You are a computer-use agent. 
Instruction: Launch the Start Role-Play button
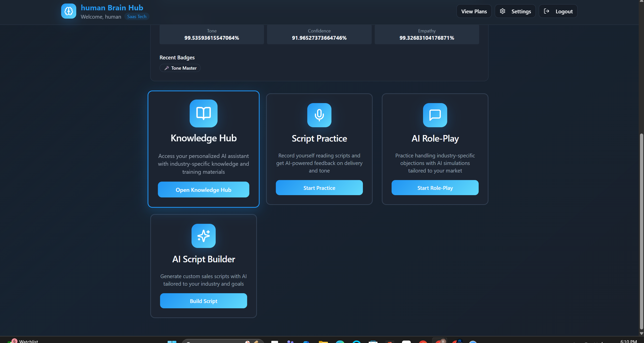point(435,188)
